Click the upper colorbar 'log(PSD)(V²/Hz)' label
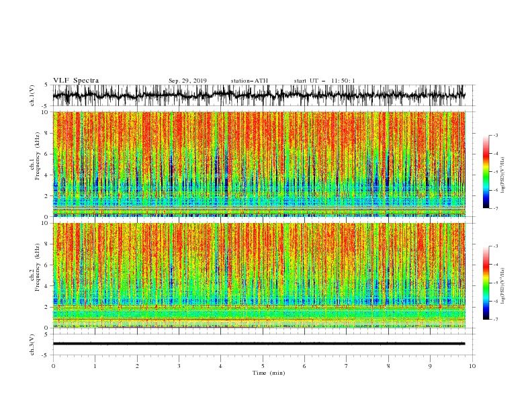Viewport: 532px width, 411px height. pos(503,175)
